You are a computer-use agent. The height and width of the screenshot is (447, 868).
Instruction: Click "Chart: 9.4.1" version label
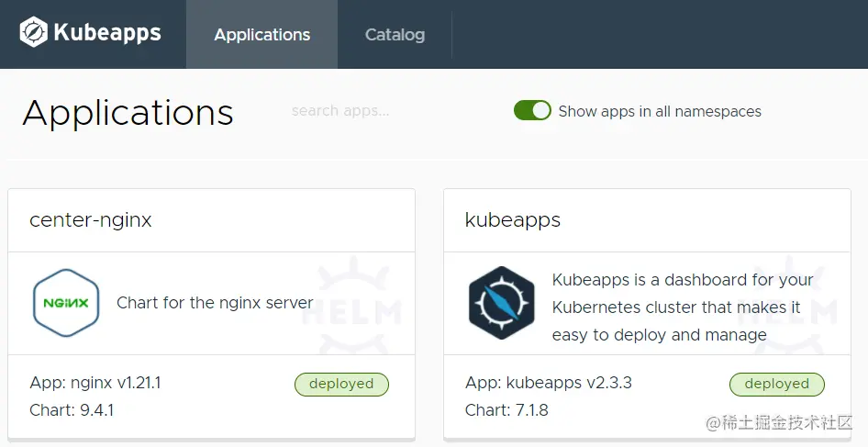(x=72, y=410)
